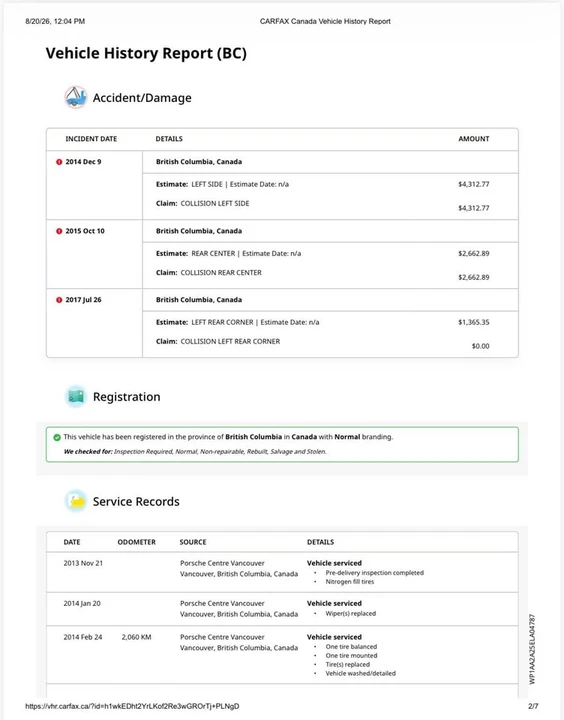Select the INCIDENT DATE column header
This screenshot has height=720, width=564.
point(91,139)
